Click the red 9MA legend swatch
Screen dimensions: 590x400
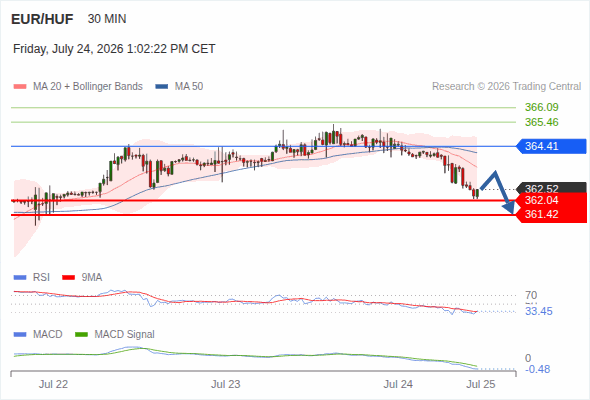(x=68, y=278)
